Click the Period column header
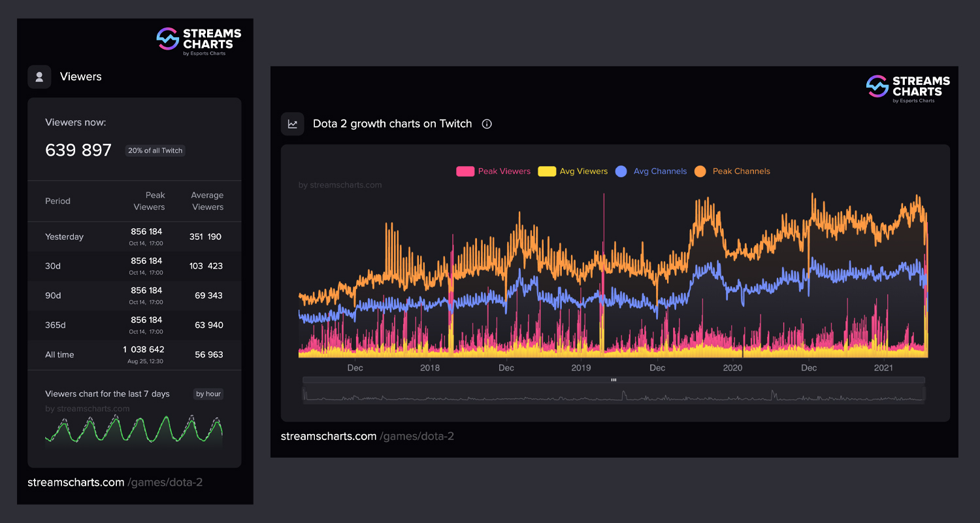Image resolution: width=980 pixels, height=523 pixels. (57, 201)
